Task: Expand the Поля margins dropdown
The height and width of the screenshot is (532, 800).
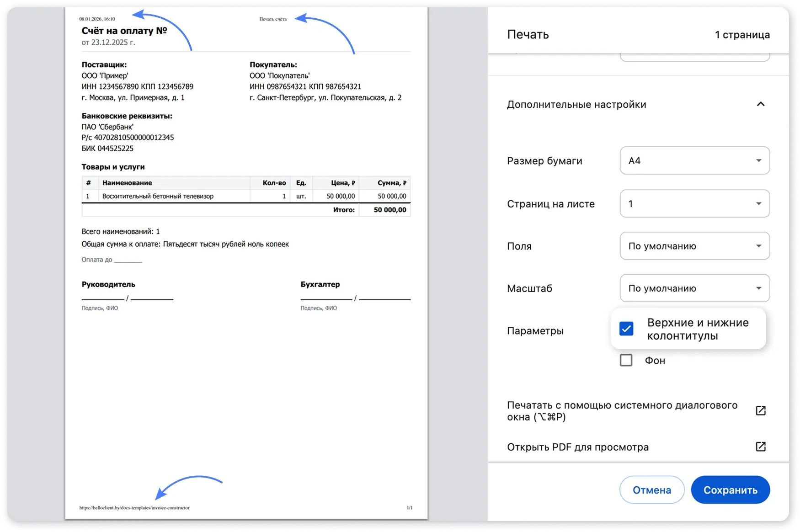Action: pyautogui.click(x=694, y=246)
